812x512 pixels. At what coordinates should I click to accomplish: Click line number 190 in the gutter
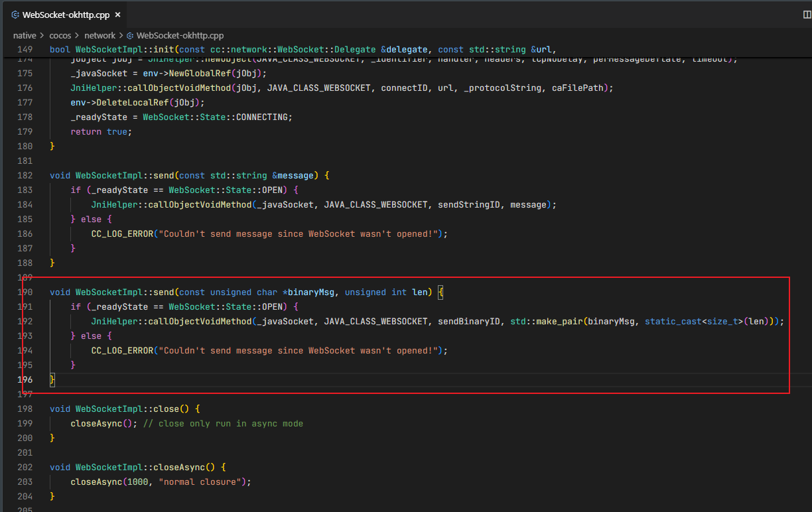click(x=24, y=292)
